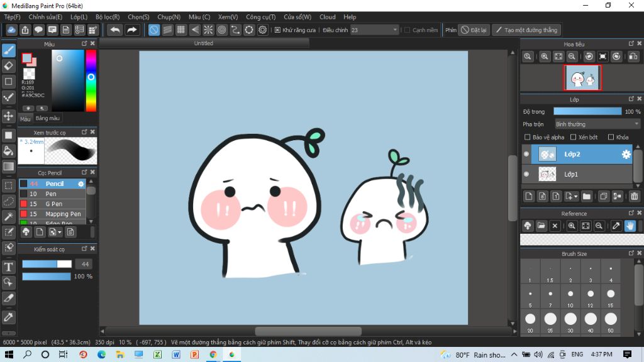
Task: Choose the Text tool
Action: (9, 266)
